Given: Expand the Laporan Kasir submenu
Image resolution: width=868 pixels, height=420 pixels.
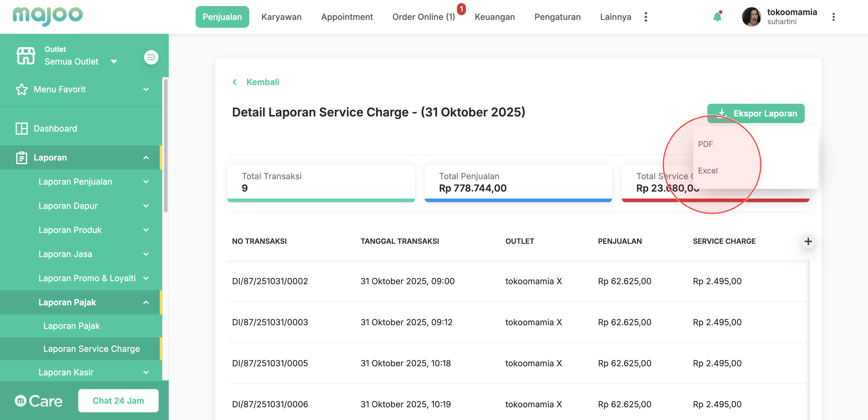Looking at the screenshot, I should coord(146,372).
